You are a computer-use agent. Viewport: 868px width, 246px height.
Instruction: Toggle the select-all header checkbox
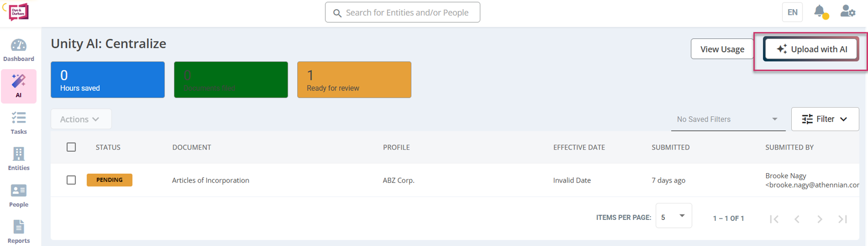(x=71, y=147)
